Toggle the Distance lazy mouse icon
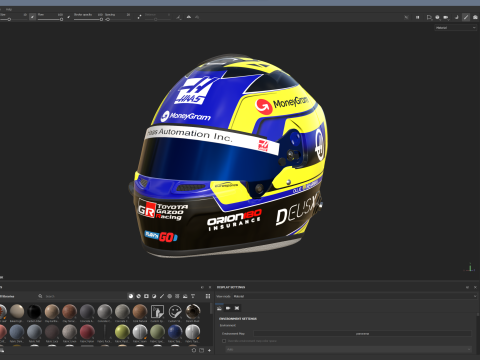 point(139,17)
